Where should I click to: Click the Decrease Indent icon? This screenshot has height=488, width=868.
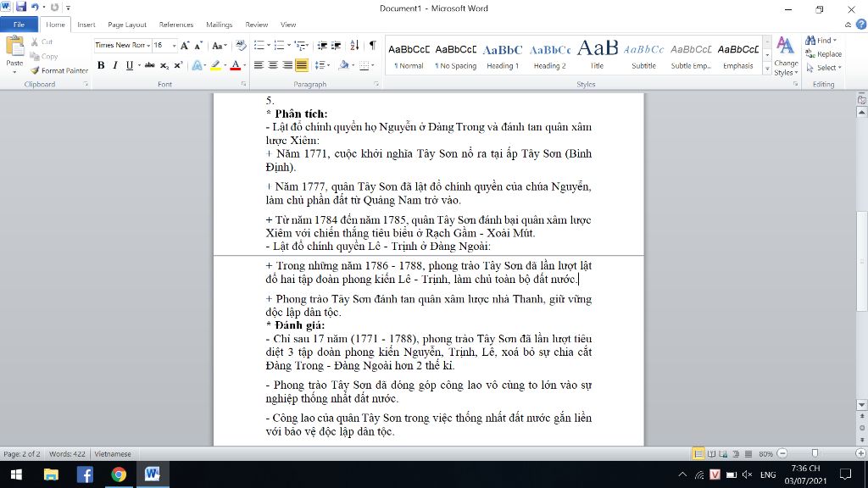(x=322, y=46)
